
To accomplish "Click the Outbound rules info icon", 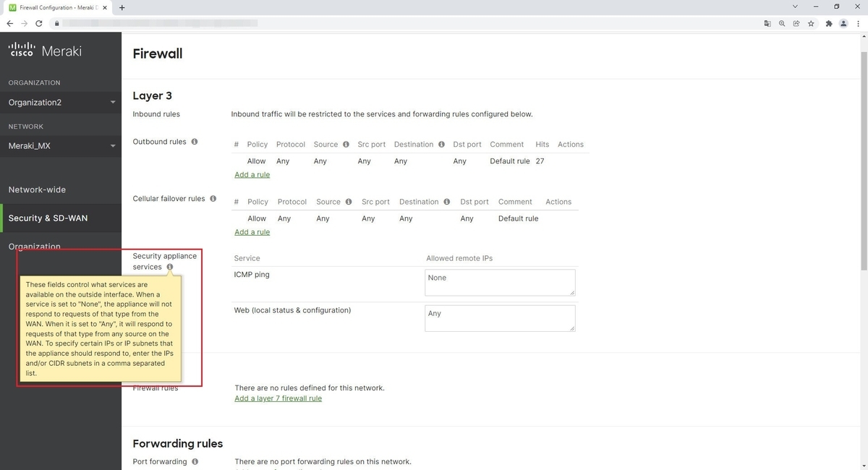I will click(x=194, y=142).
